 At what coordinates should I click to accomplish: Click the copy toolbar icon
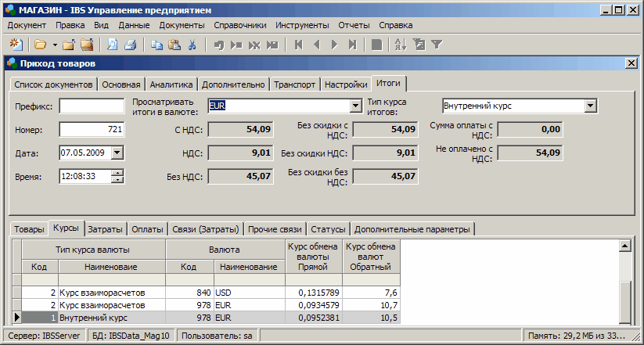pyautogui.click(x=157, y=45)
